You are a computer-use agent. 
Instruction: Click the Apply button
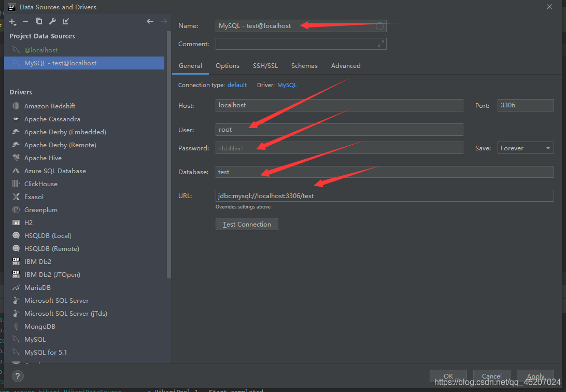[535, 376]
